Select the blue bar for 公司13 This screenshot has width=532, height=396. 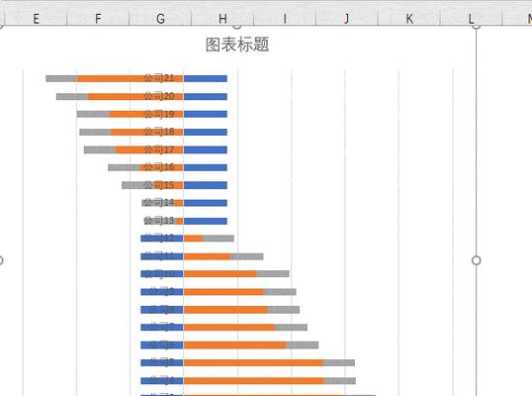click(x=206, y=221)
